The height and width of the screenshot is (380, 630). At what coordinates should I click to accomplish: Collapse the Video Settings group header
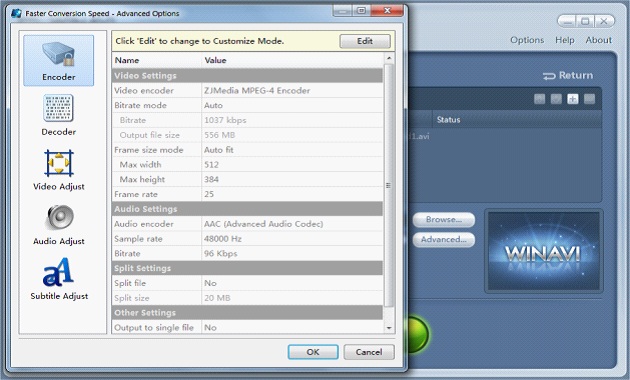click(247, 76)
